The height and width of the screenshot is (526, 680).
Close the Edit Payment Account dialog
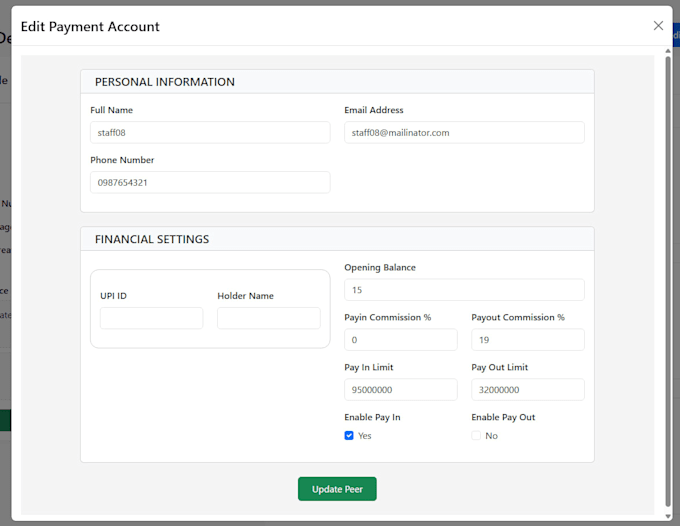tap(658, 26)
